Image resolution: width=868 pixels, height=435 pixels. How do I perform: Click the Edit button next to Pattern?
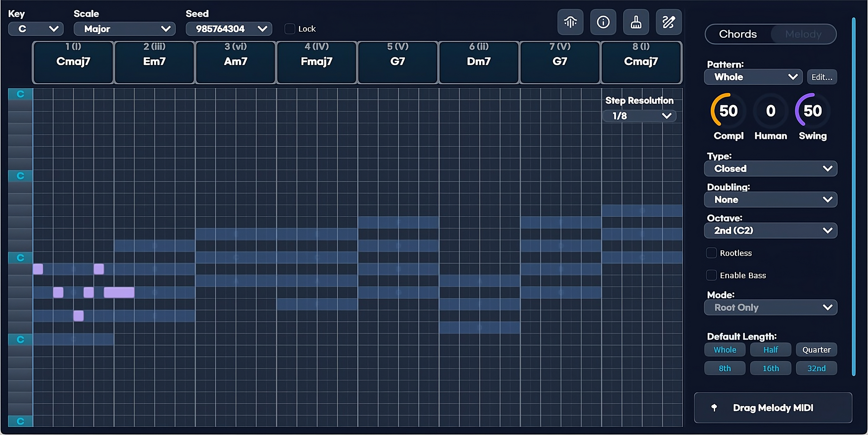822,77
